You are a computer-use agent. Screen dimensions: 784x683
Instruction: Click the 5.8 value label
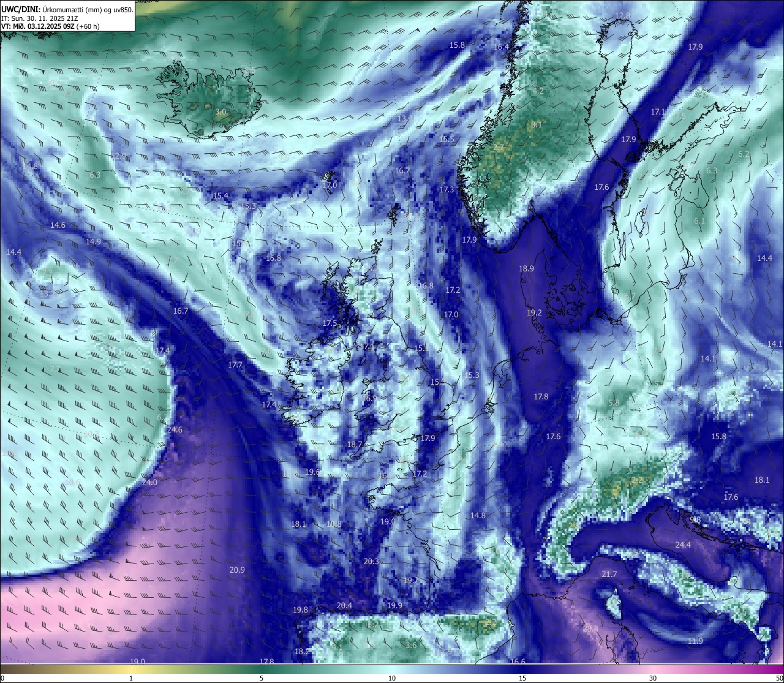614,403
